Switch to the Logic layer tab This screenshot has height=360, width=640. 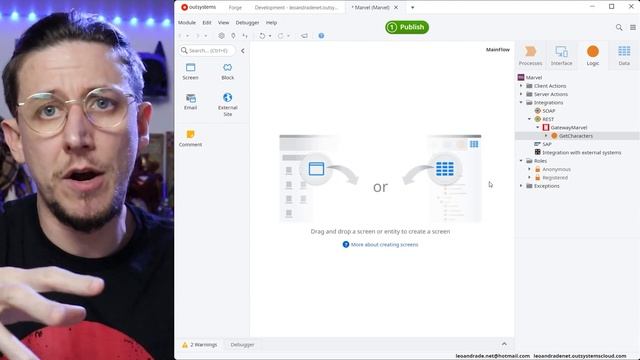point(593,55)
